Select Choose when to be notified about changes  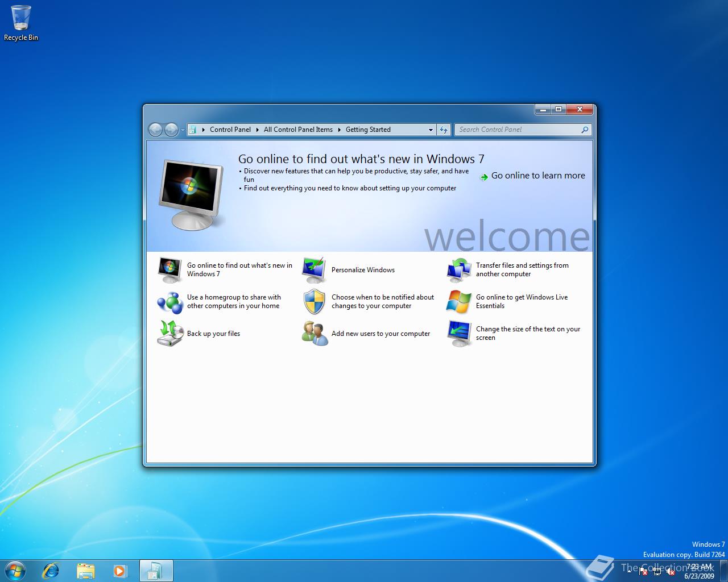383,301
